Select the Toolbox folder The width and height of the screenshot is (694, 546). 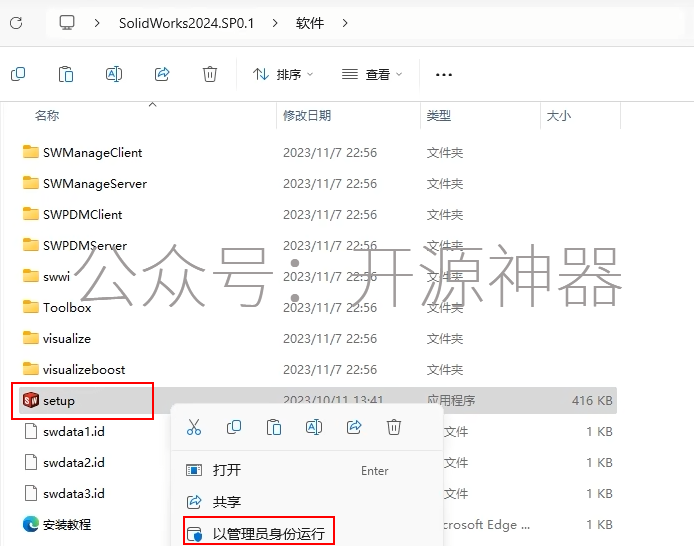(x=67, y=308)
